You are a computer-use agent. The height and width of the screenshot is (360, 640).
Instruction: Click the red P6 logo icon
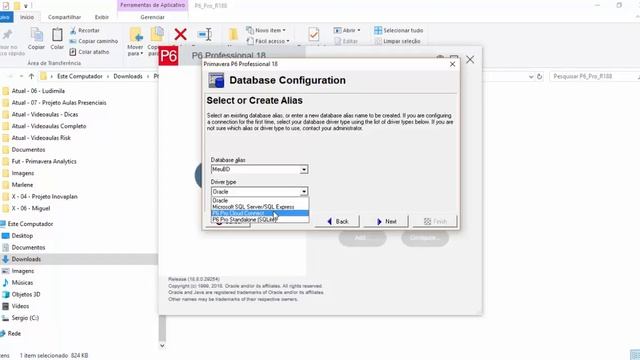pyautogui.click(x=168, y=56)
